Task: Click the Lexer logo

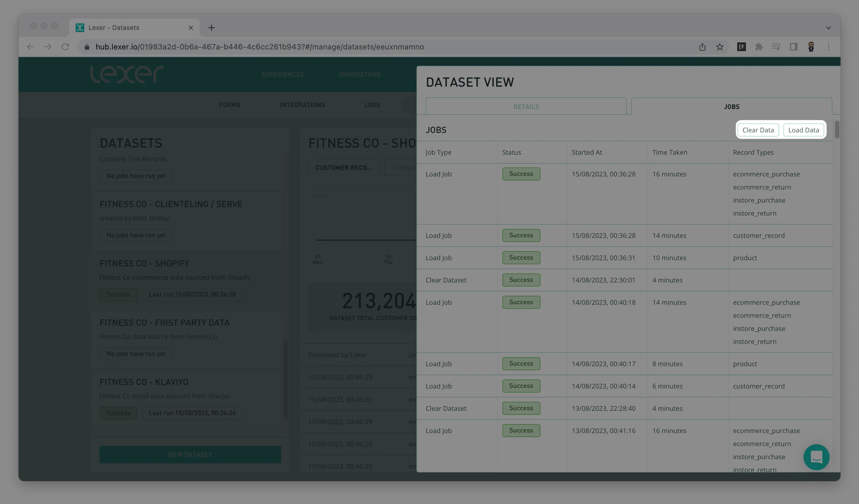Action: 126,74
